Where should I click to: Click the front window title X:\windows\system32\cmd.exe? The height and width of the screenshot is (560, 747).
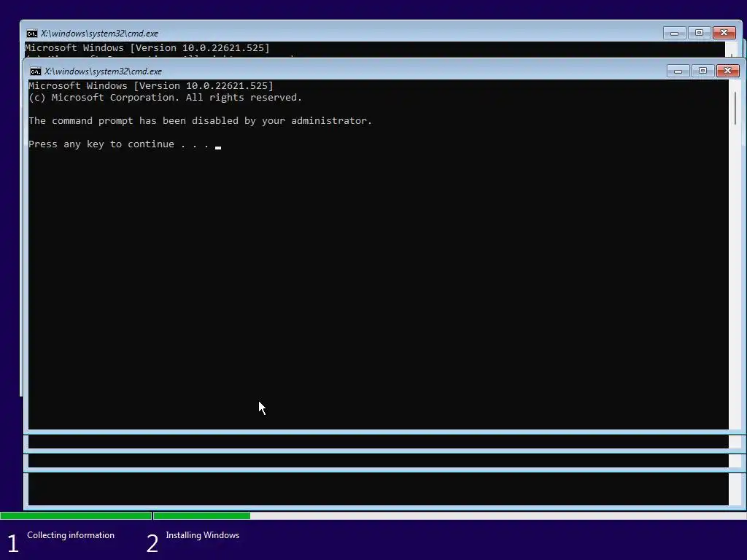[103, 71]
